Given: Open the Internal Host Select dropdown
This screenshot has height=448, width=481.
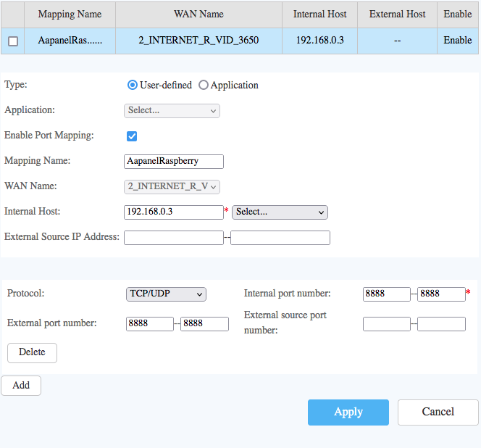Looking at the screenshot, I should click(280, 212).
